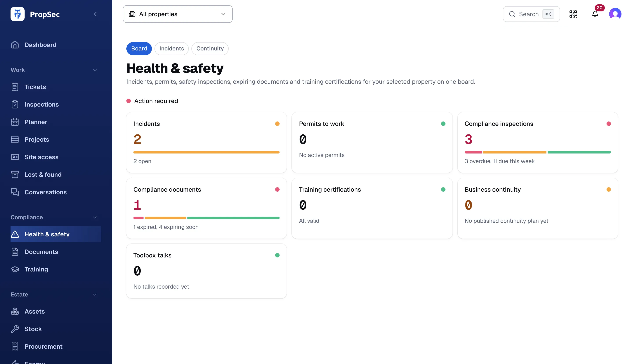The width and height of the screenshot is (632, 364).
Task: Click the Planner calendar icon
Action: (15, 122)
